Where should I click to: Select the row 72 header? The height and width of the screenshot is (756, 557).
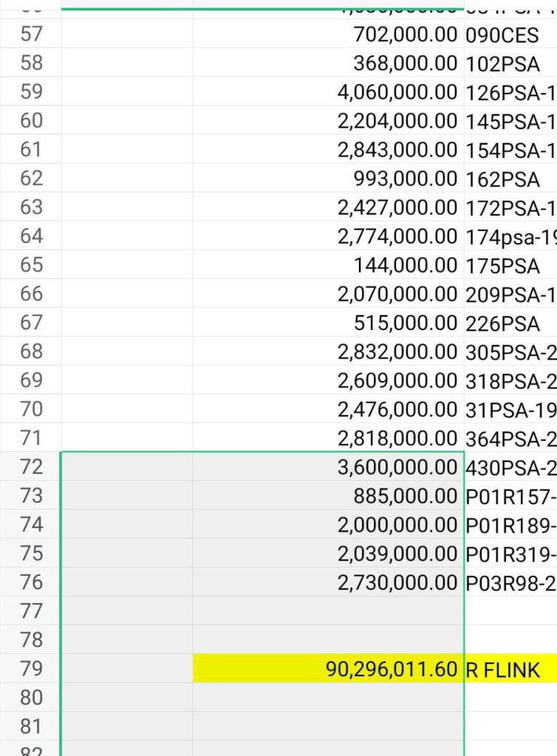pos(30,467)
